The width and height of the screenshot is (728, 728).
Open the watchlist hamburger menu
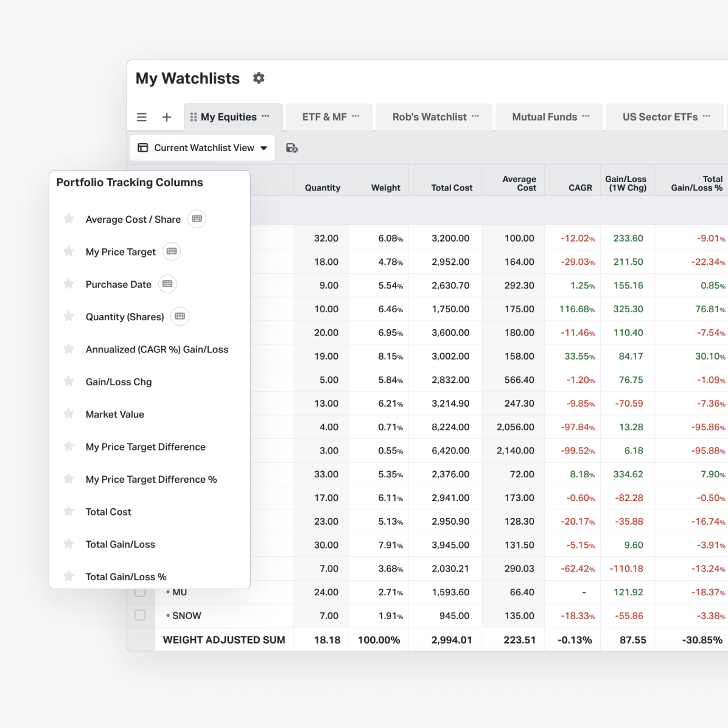[x=142, y=117]
